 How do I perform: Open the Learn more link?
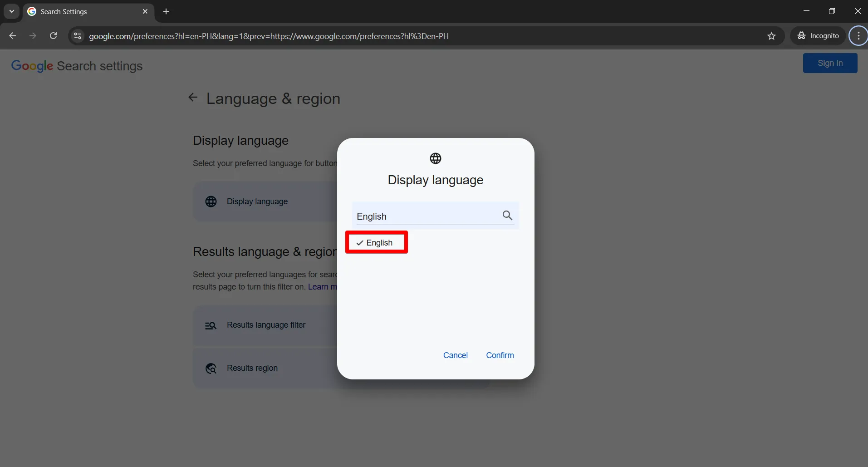point(323,287)
